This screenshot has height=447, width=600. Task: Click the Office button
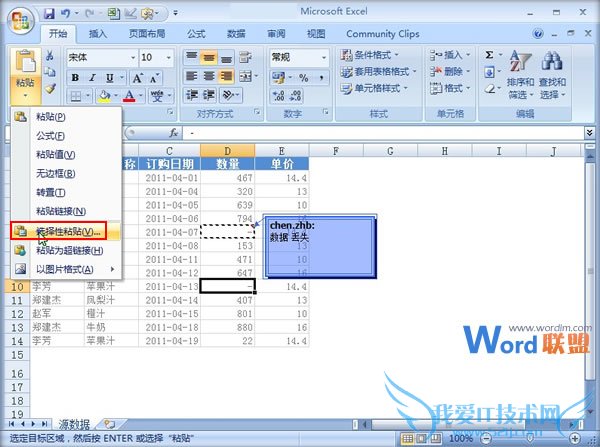tap(21, 20)
